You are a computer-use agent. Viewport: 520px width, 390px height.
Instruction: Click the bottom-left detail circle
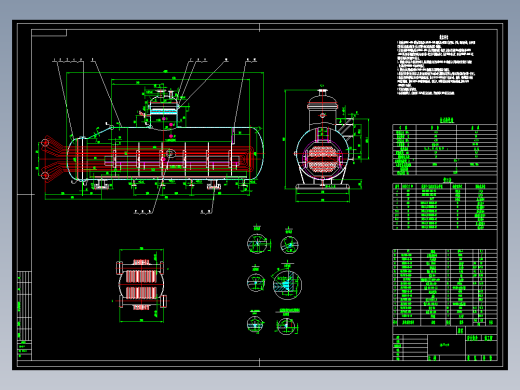pos(255,324)
